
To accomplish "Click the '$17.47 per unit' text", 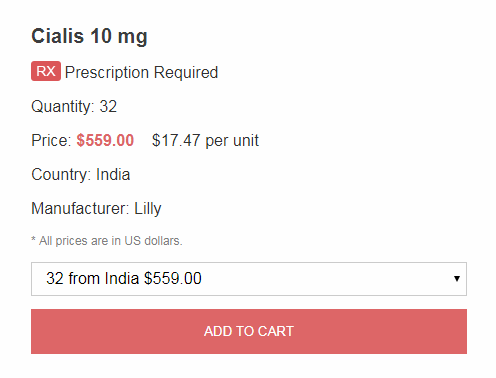I will coord(205,140).
